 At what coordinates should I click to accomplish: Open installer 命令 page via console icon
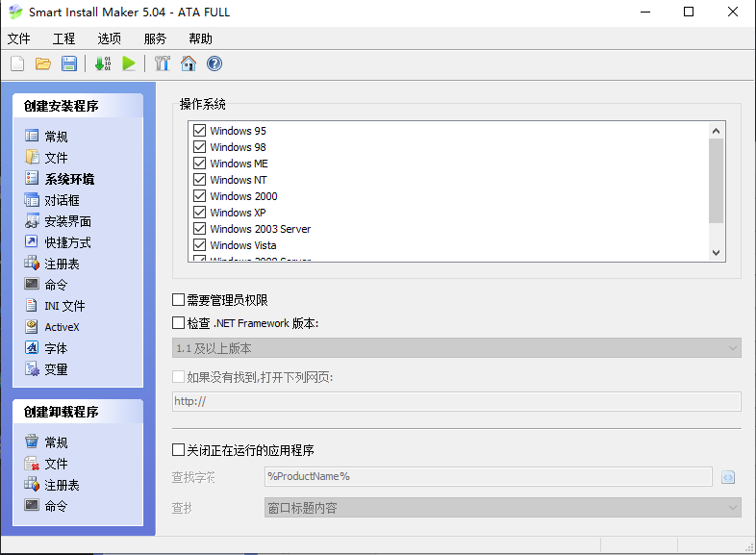(32, 284)
